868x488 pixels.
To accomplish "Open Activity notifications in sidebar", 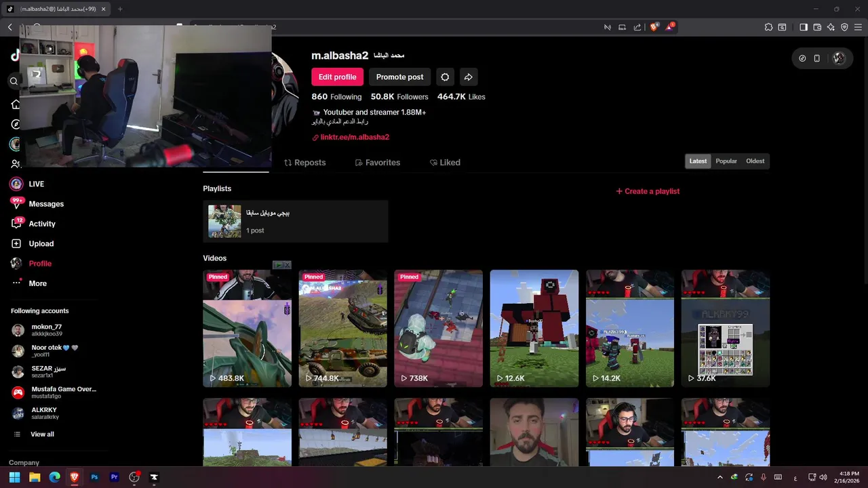I will coord(33,224).
